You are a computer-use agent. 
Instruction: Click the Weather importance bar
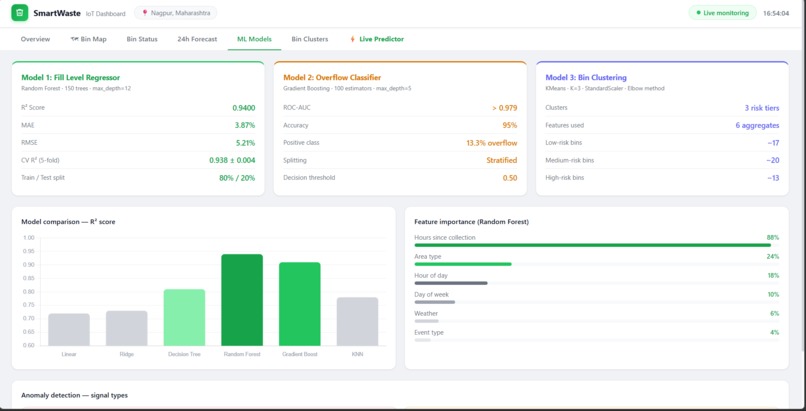coord(426,321)
